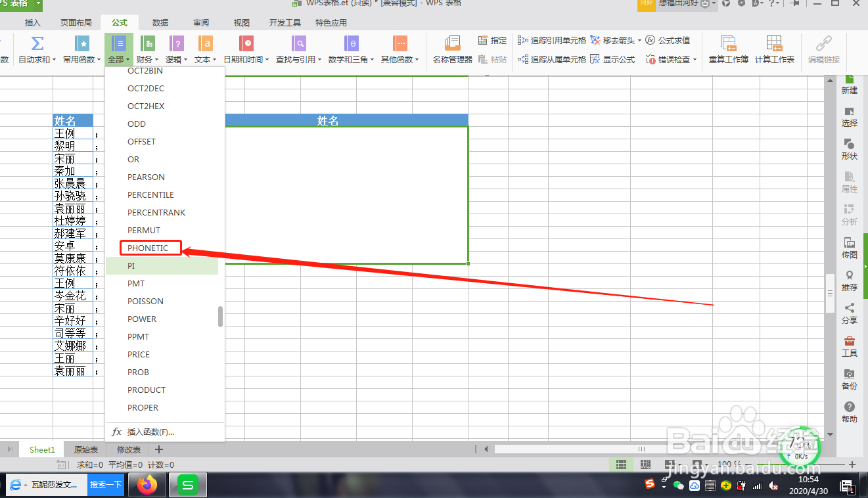Image resolution: width=868 pixels, height=498 pixels.
Task: Switch to normal view in status bar
Action: pyautogui.click(x=620, y=464)
